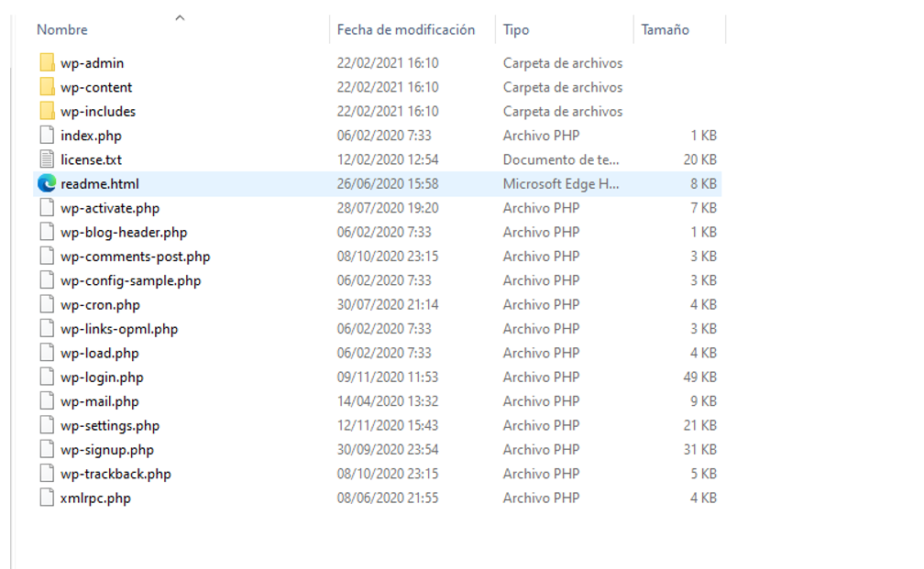924x569 pixels.
Task: Click the xmlrpc.php file icon
Action: pos(47,498)
